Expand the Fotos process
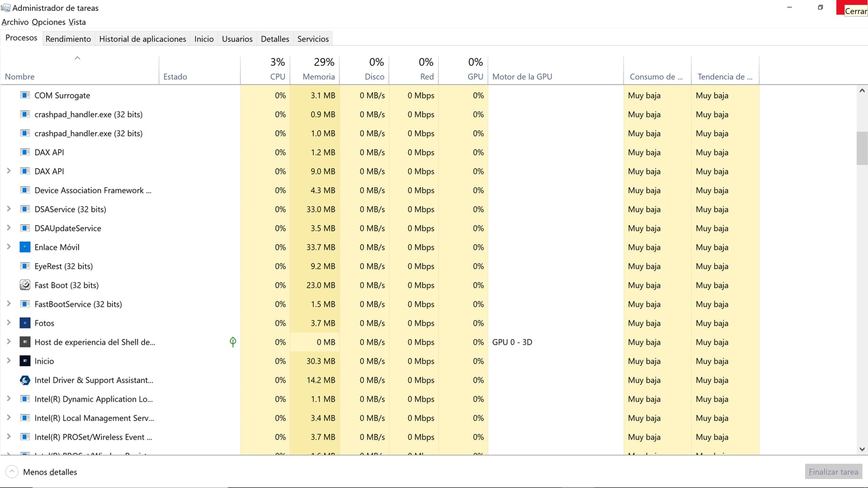Image resolution: width=868 pixels, height=488 pixels. [9, 323]
